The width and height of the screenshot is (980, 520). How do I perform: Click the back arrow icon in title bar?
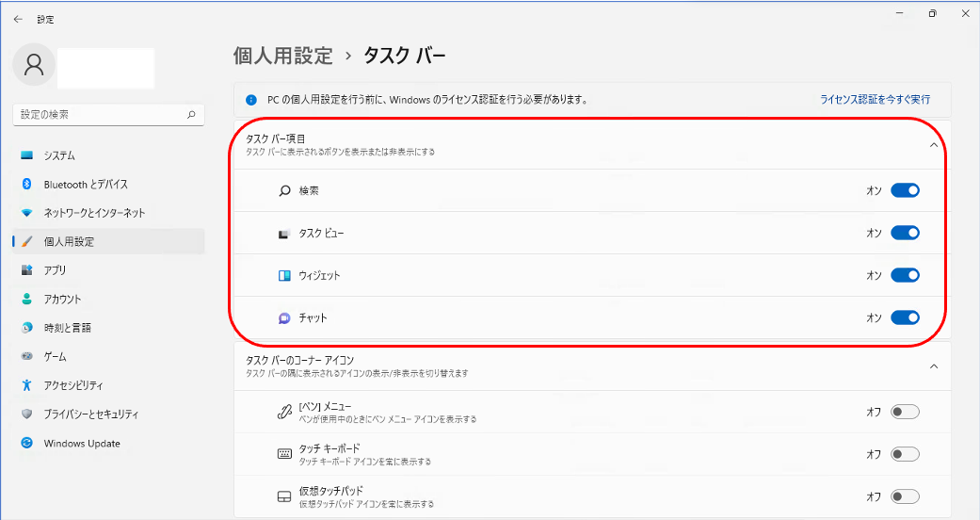pos(18,20)
